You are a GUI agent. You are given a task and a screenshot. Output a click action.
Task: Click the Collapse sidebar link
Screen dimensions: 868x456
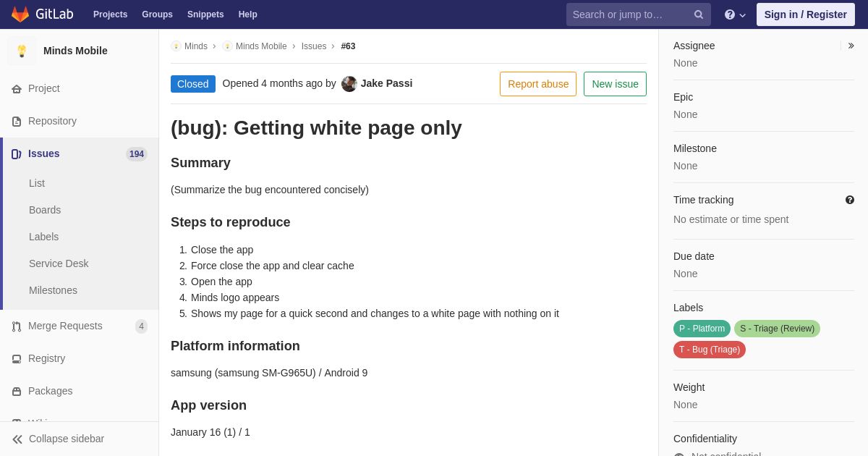tap(67, 439)
